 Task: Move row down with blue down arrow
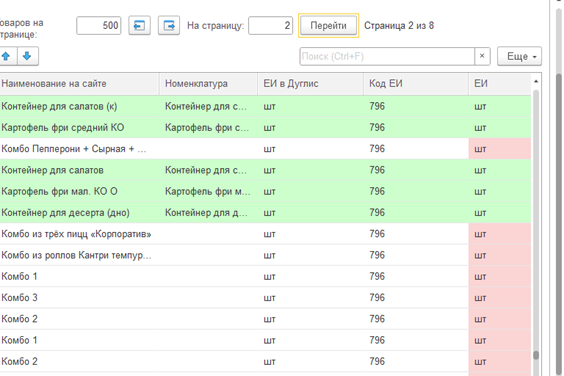(27, 56)
